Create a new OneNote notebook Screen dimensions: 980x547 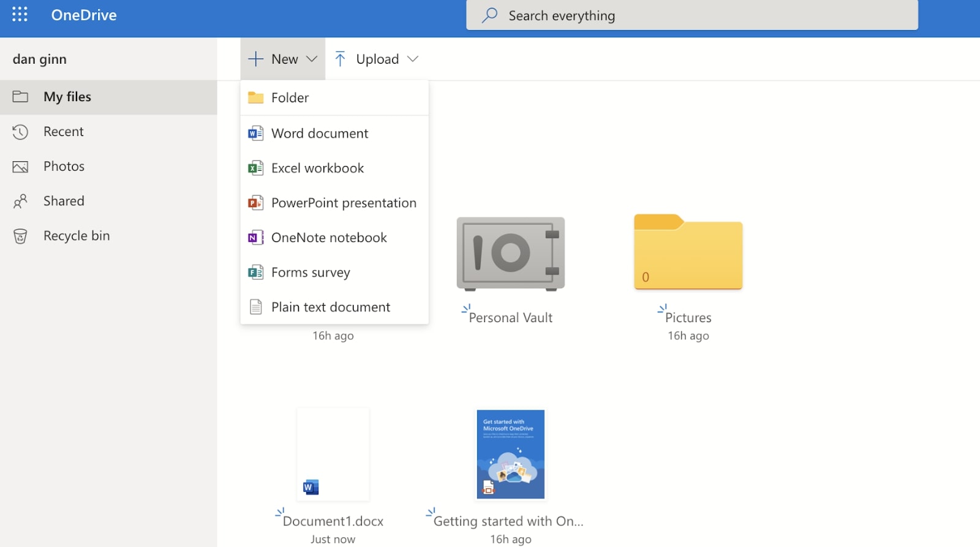334,238
